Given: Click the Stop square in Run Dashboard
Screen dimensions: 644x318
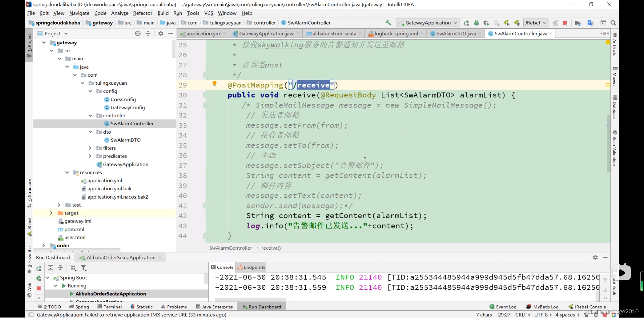Looking at the screenshot, I should coord(39,288).
